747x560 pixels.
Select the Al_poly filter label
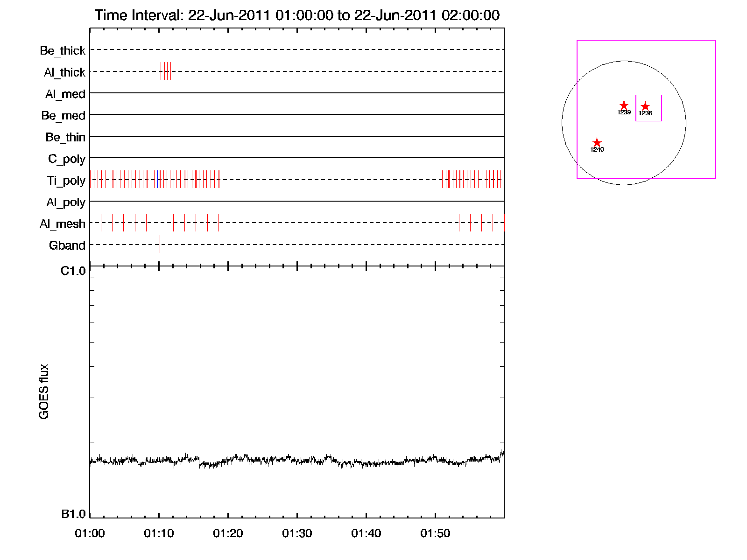65,203
